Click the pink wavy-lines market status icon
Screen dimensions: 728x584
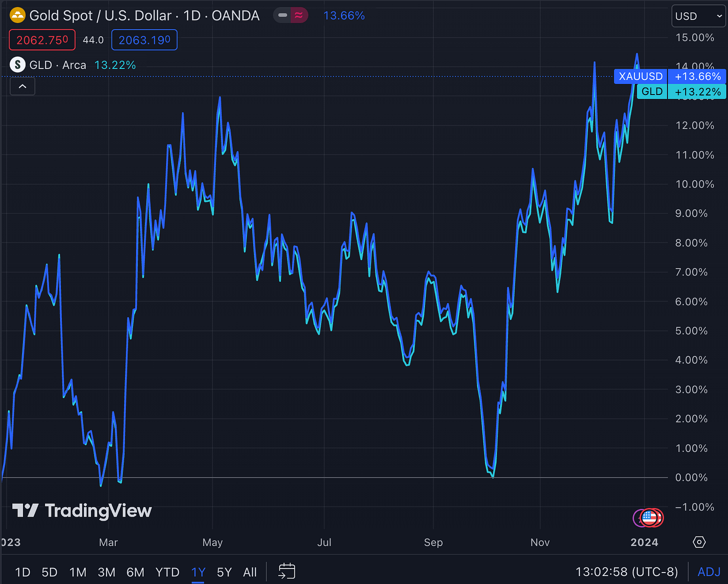[298, 15]
